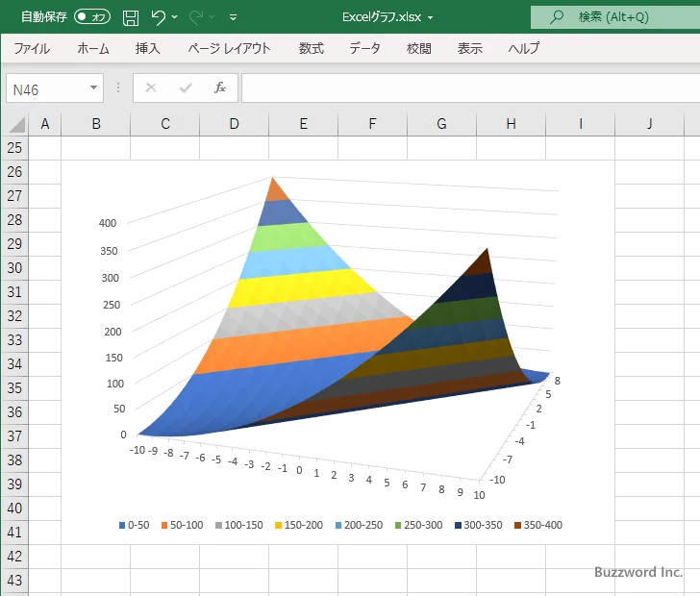The width and height of the screenshot is (700, 596).
Task: Click the 200-250 legend entry
Action: tap(359, 525)
